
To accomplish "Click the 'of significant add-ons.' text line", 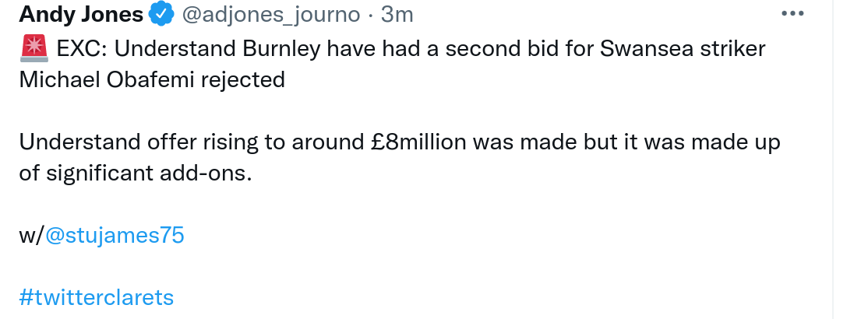I will point(136,174).
